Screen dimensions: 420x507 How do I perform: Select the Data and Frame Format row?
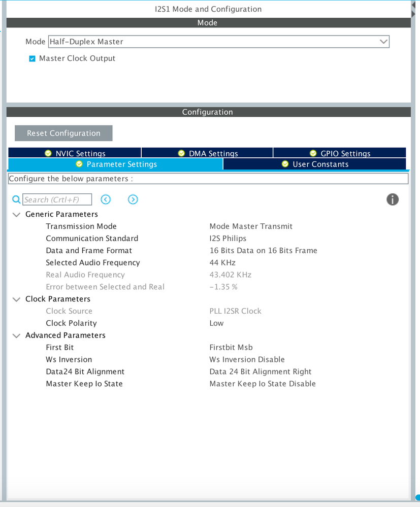point(89,251)
